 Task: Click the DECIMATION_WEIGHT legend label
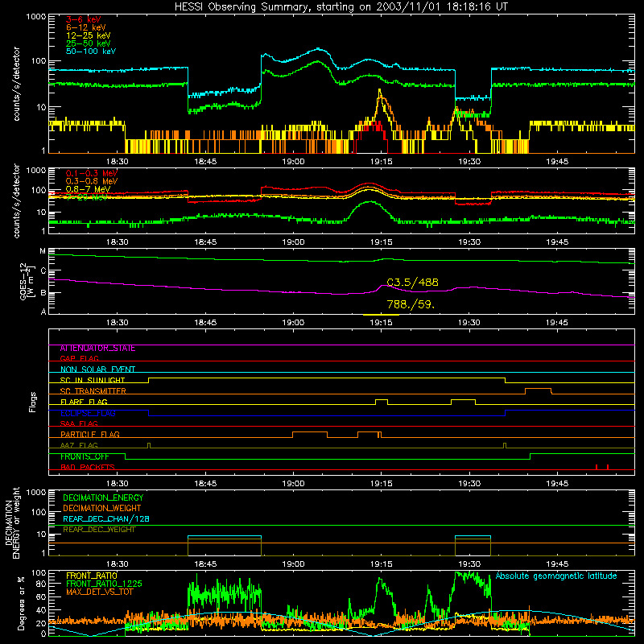(x=102, y=508)
